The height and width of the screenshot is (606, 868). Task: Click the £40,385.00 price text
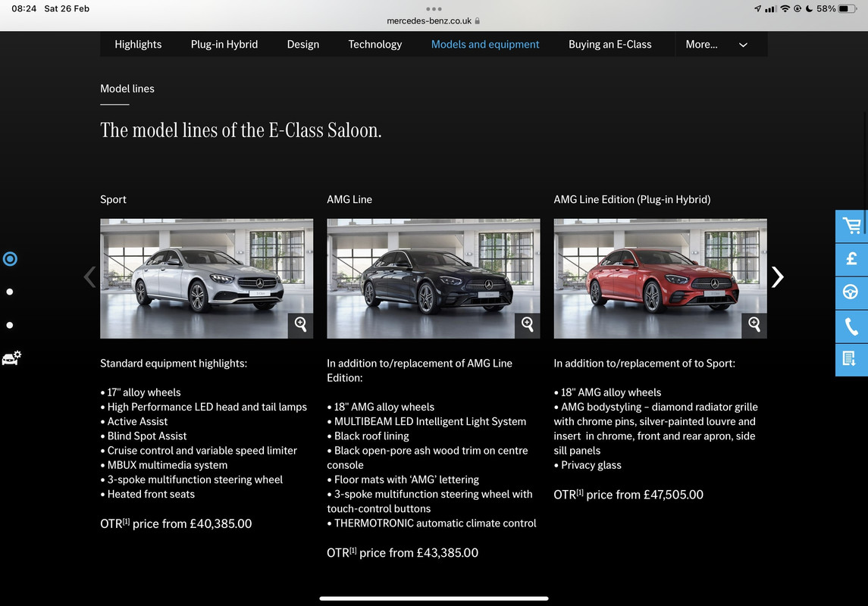(221, 523)
